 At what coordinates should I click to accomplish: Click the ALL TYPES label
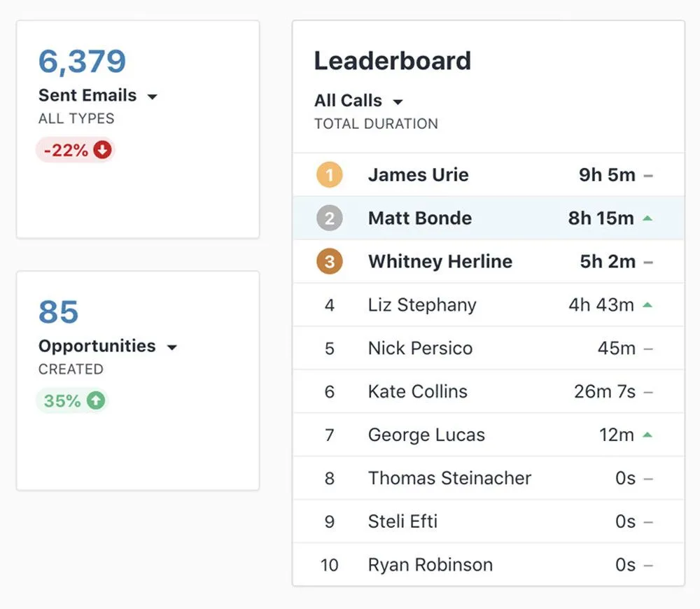point(76,118)
